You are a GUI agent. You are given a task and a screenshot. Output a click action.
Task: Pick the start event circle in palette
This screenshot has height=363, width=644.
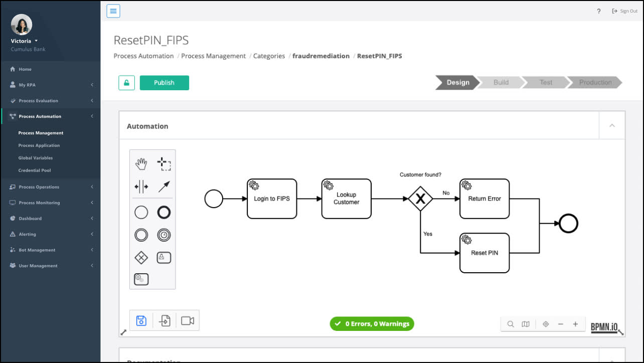[x=141, y=212]
